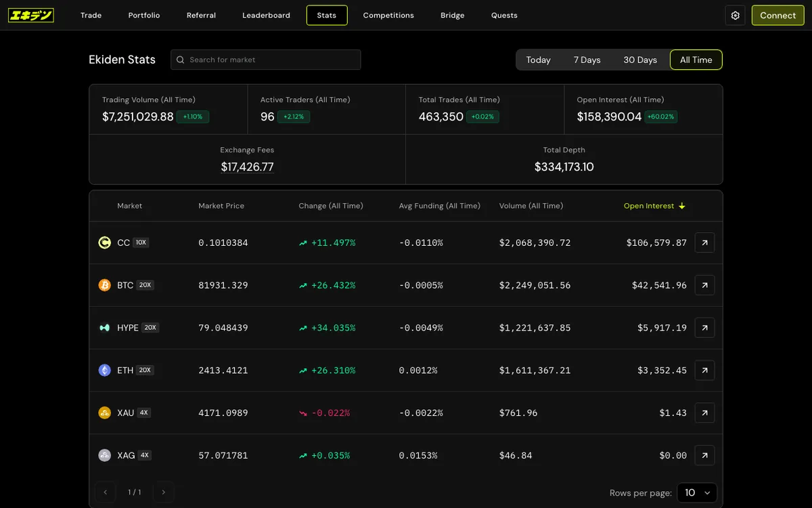Click the Exchange Fees $17,426.77 value

pos(247,167)
